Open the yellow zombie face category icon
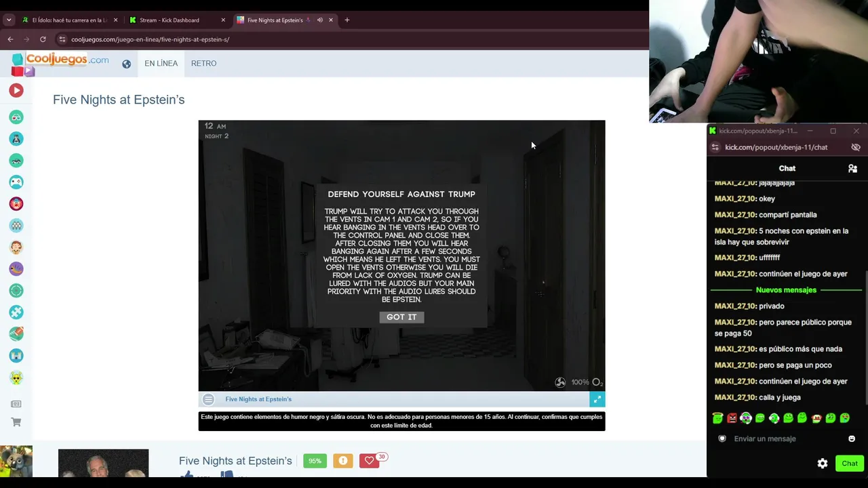This screenshot has width=868, height=488. pos(16,378)
